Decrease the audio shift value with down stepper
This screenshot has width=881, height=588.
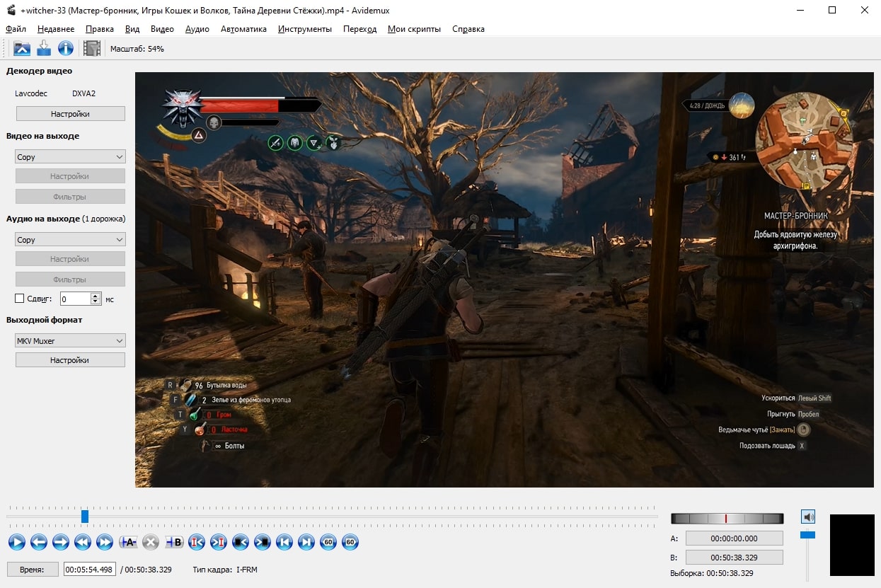coord(96,302)
